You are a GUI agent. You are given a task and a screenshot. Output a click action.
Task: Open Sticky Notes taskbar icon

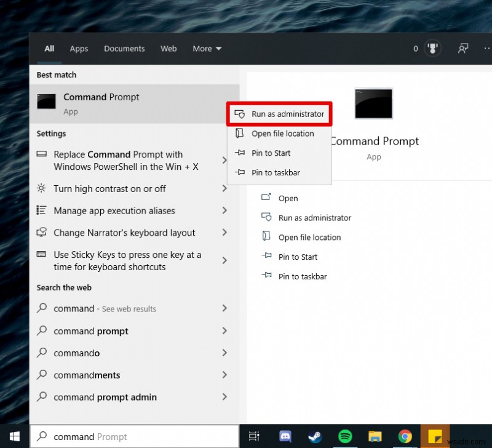pyautogui.click(x=435, y=436)
